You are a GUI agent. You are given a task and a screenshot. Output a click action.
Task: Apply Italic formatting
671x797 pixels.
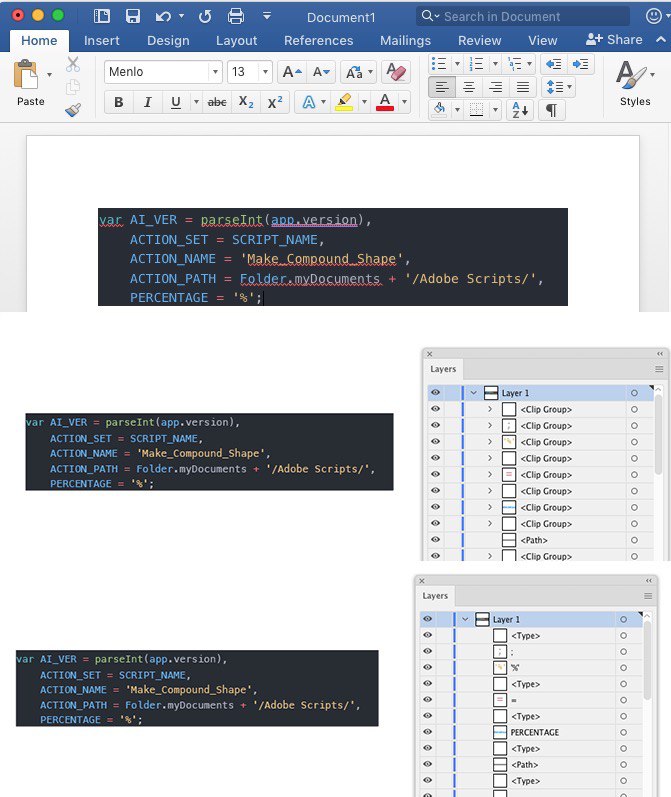pyautogui.click(x=148, y=103)
